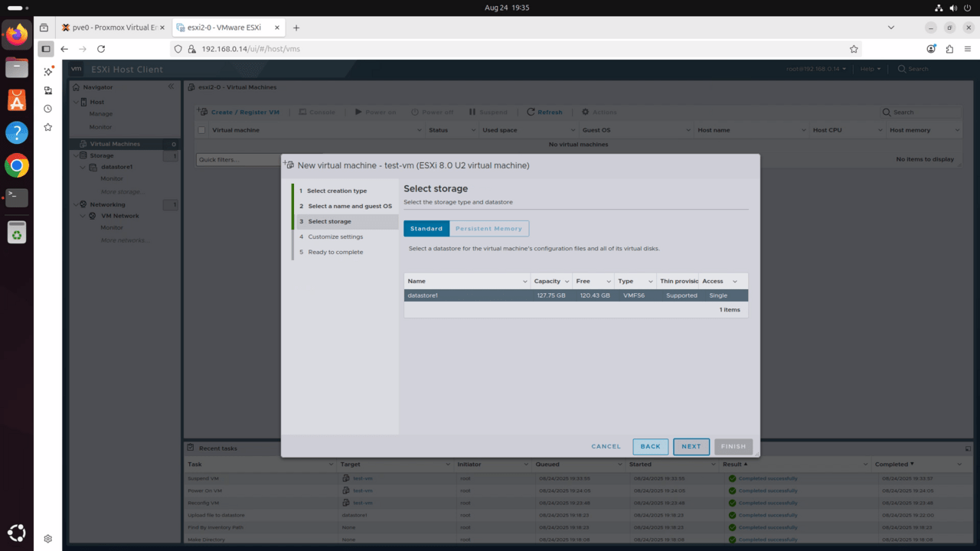The image size is (980, 551).
Task: Open the Type column dropdown arrow
Action: tap(651, 282)
